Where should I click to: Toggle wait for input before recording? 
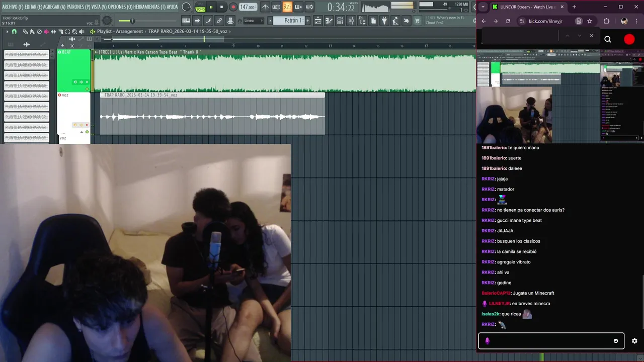[276, 7]
